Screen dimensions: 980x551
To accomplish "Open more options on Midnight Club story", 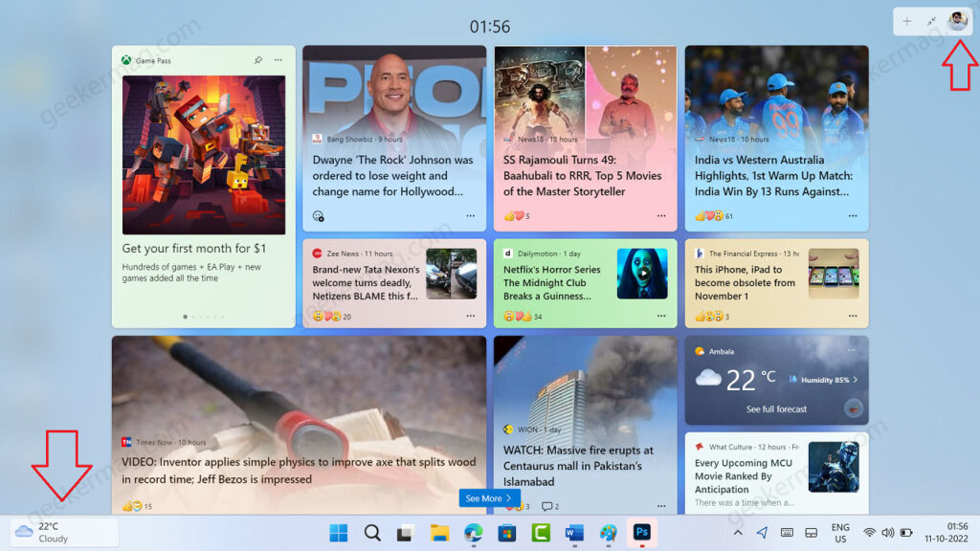I will pyautogui.click(x=661, y=316).
